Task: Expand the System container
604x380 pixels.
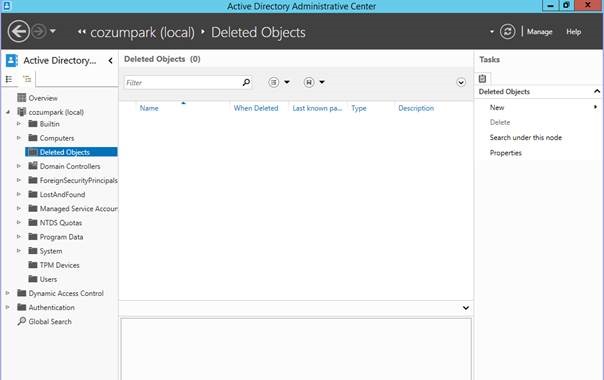Action: tap(18, 251)
